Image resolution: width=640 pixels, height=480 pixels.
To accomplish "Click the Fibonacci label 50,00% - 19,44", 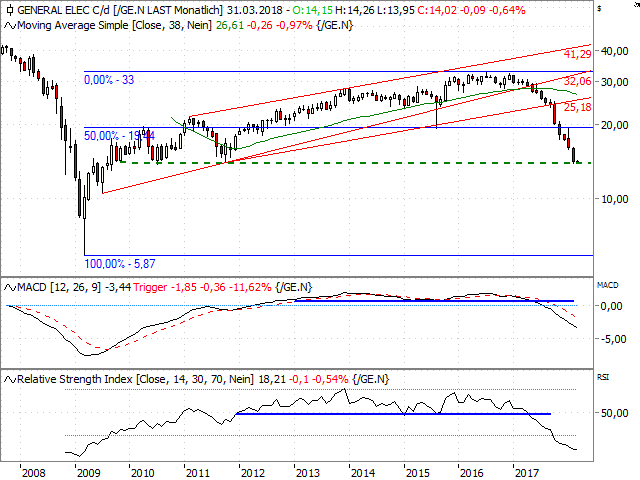I will click(119, 136).
